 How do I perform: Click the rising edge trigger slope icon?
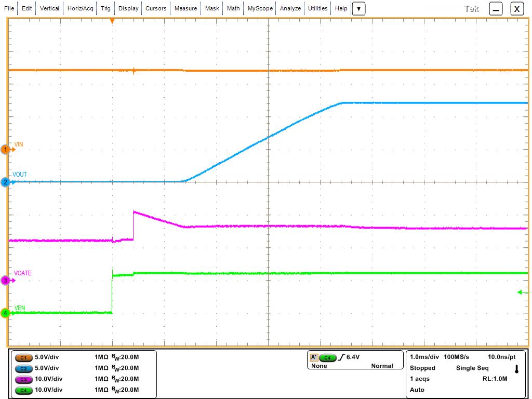click(341, 357)
